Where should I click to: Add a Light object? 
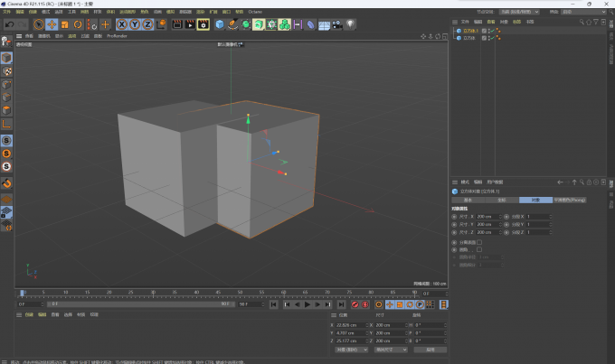tap(350, 24)
